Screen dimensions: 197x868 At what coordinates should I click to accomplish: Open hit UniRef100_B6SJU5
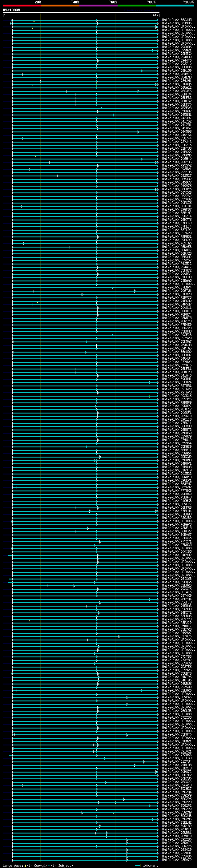pos(177,20)
